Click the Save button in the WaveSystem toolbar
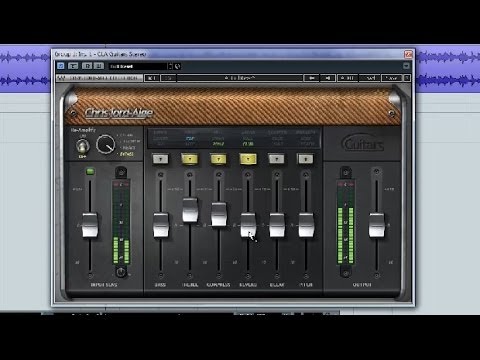Image resolution: width=480 pixels, height=360 pixels. point(392,78)
